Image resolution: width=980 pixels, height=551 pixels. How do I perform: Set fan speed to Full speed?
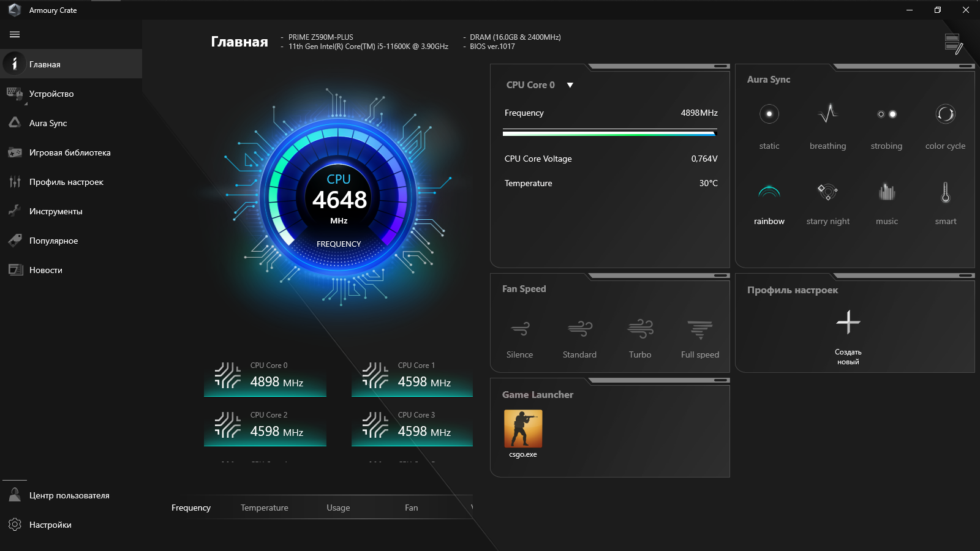[699, 330]
